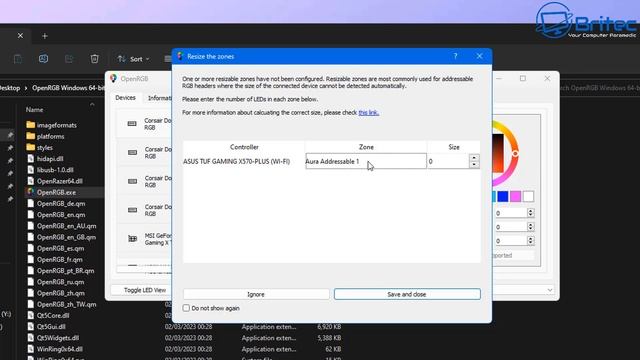This screenshot has width=640, height=360.
Task: Close the Resize the zones dialog
Action: (x=480, y=56)
